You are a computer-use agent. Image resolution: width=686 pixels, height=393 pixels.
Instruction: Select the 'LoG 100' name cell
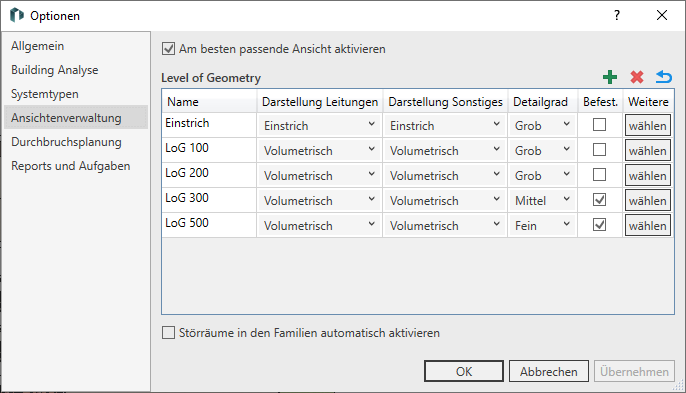click(209, 150)
